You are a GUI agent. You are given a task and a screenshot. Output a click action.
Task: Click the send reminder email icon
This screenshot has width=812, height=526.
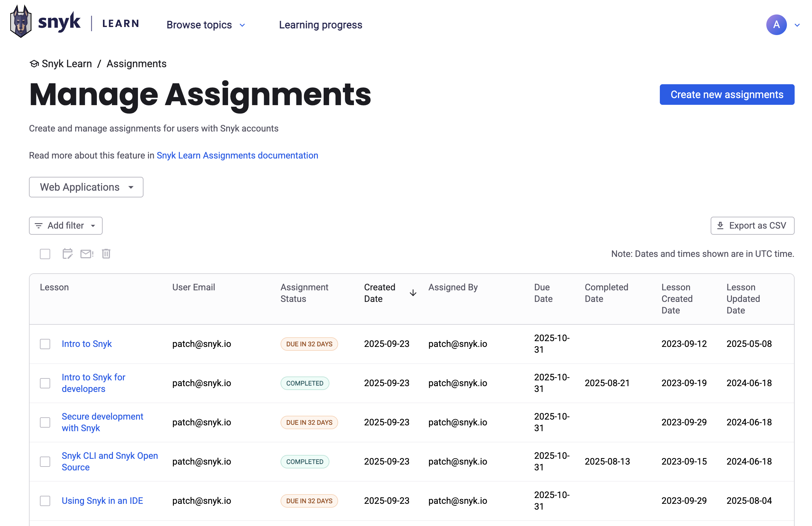[x=87, y=254]
